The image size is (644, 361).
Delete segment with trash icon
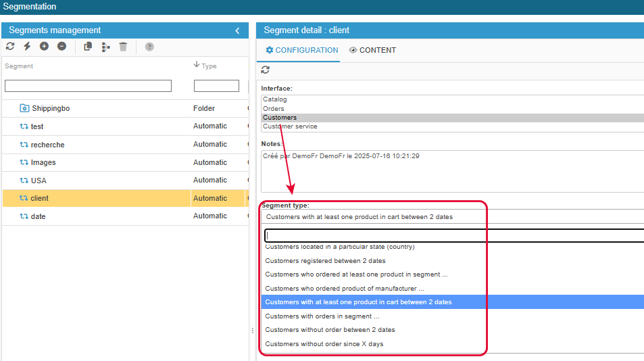click(123, 47)
